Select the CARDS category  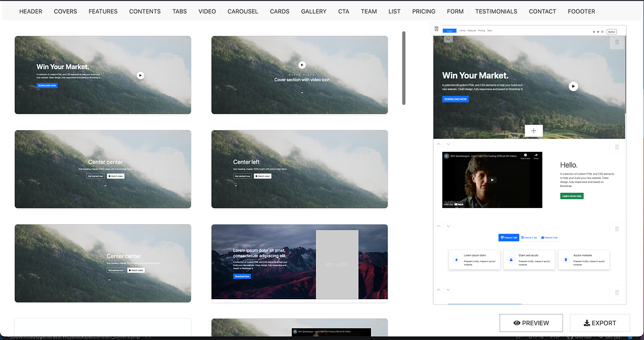tap(280, 11)
